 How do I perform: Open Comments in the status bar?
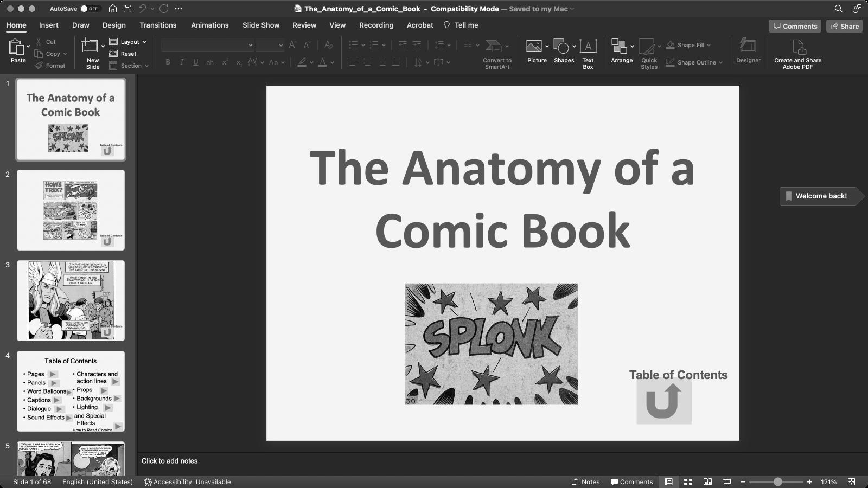pyautogui.click(x=631, y=481)
